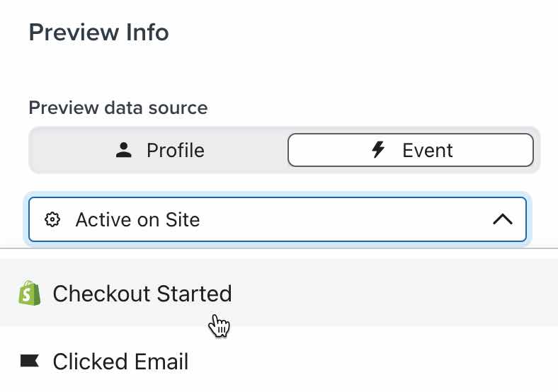Choose Clicked Email from the list

tap(120, 362)
